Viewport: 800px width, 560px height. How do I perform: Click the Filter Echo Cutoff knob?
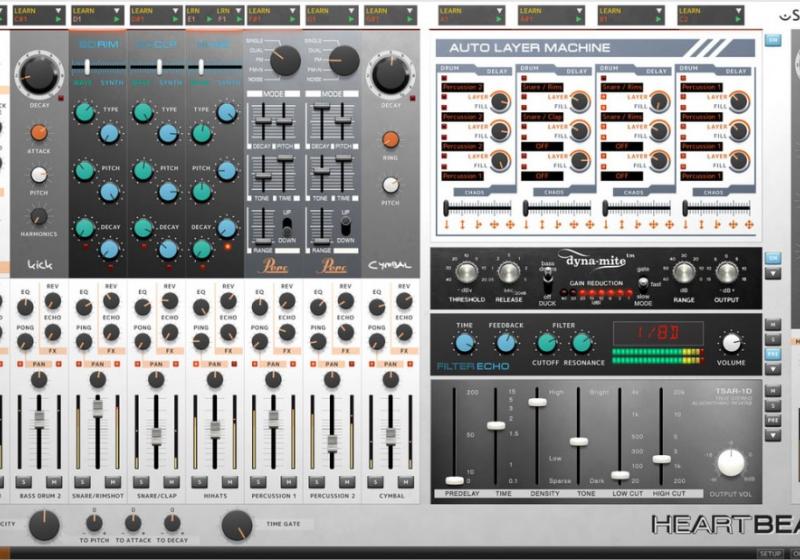[x=546, y=343]
